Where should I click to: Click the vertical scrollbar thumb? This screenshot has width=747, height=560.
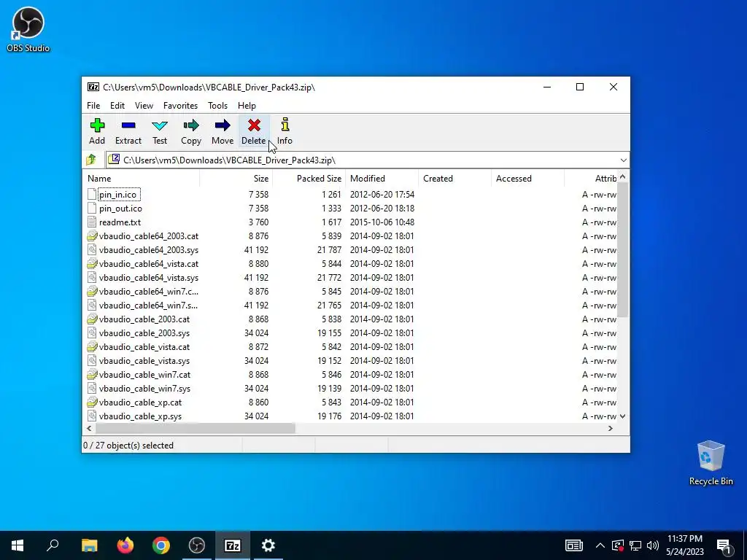point(623,249)
